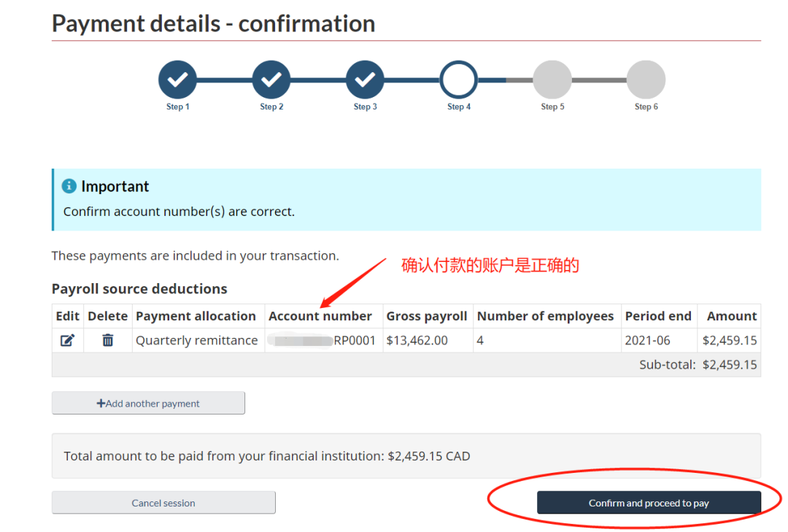Click the Cancel session button
The image size is (788, 532).
pos(163,503)
